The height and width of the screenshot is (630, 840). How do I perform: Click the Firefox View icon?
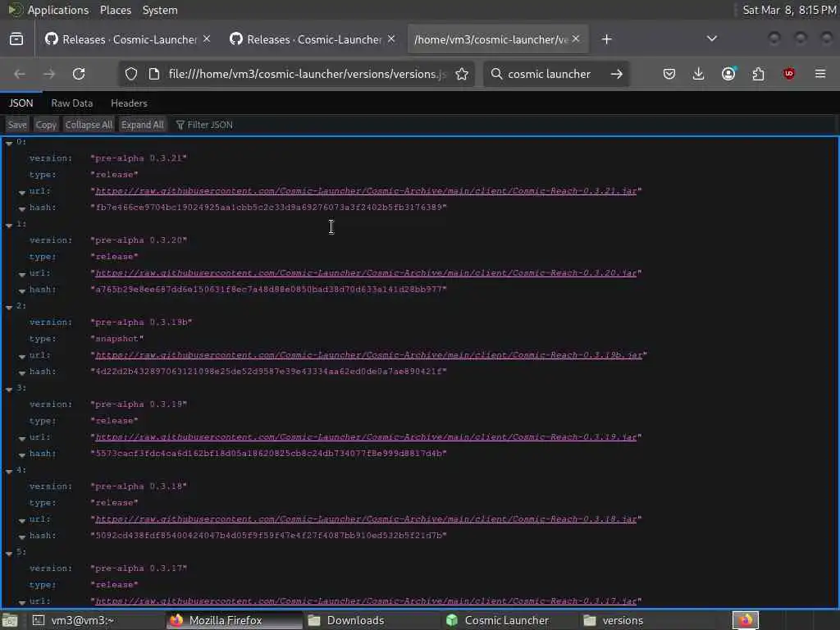[16, 39]
